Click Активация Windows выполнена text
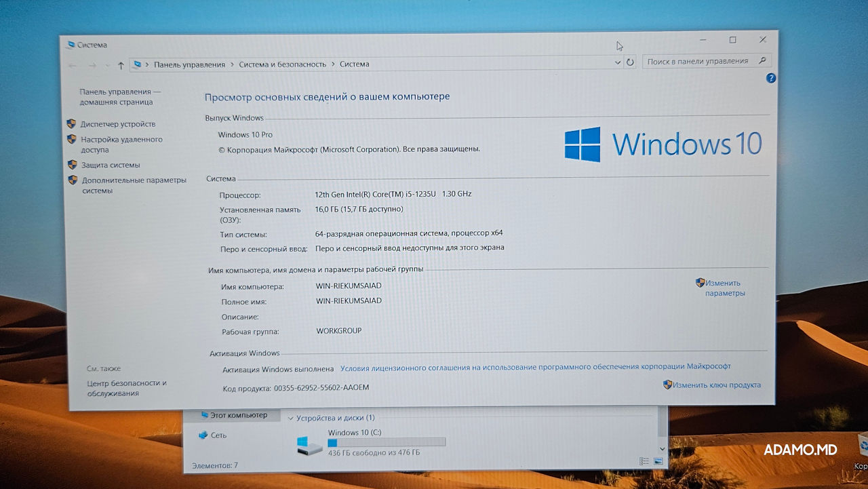 tap(278, 370)
